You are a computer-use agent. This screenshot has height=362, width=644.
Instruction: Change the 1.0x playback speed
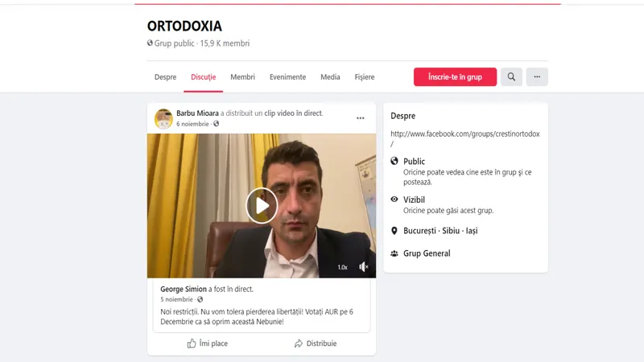(x=343, y=267)
